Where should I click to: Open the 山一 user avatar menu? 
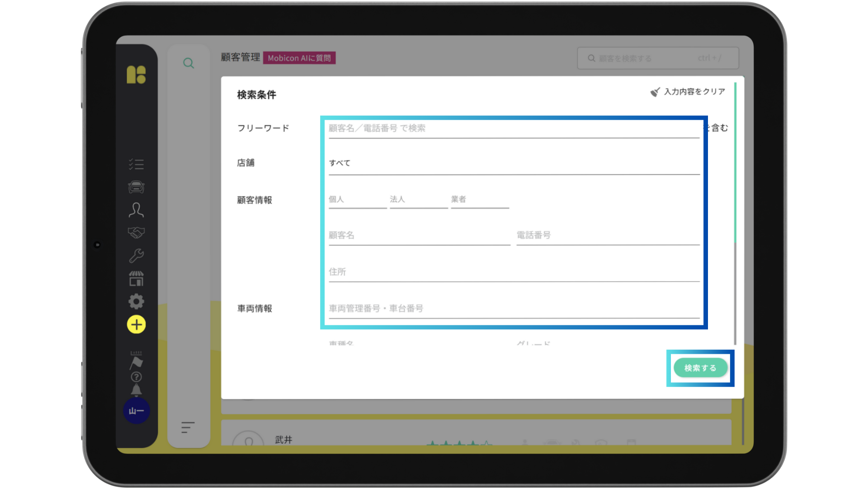[137, 411]
